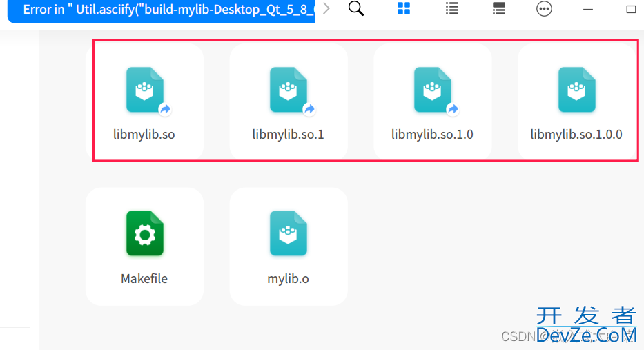Select the mylib.o file icon
The width and height of the screenshot is (644, 350).
click(289, 233)
